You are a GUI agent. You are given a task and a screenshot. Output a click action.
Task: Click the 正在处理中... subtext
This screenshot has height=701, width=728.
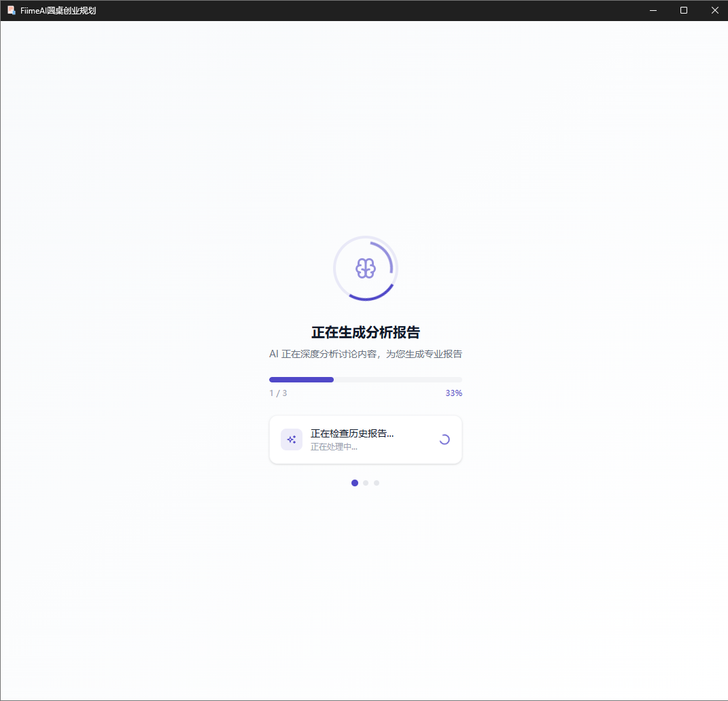tap(334, 447)
